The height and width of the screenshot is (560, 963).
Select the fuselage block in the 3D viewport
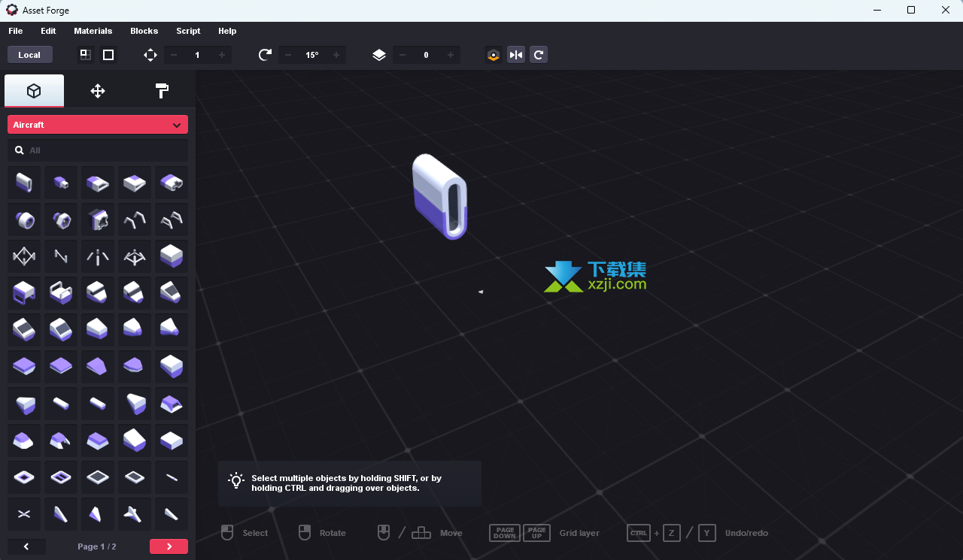pos(439,197)
